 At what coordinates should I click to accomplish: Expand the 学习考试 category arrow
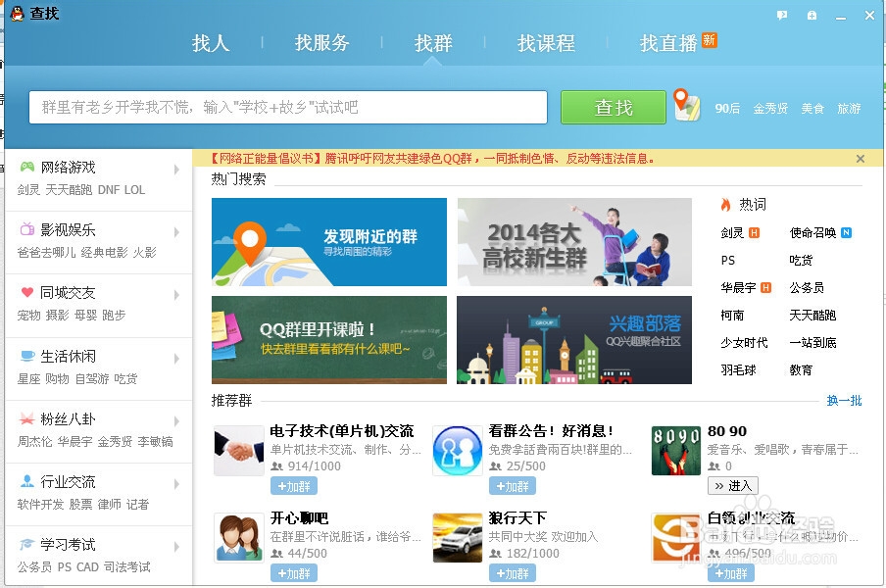176,547
